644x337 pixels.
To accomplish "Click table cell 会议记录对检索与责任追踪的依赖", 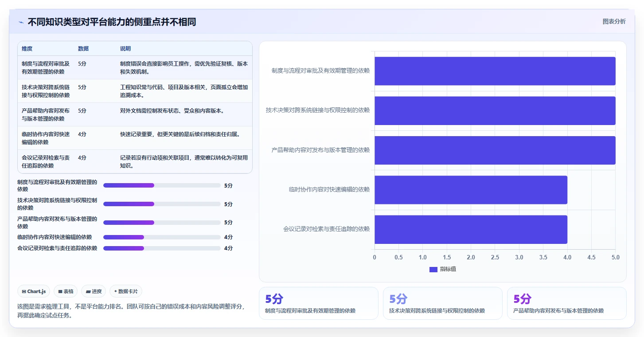I will pyautogui.click(x=46, y=161).
